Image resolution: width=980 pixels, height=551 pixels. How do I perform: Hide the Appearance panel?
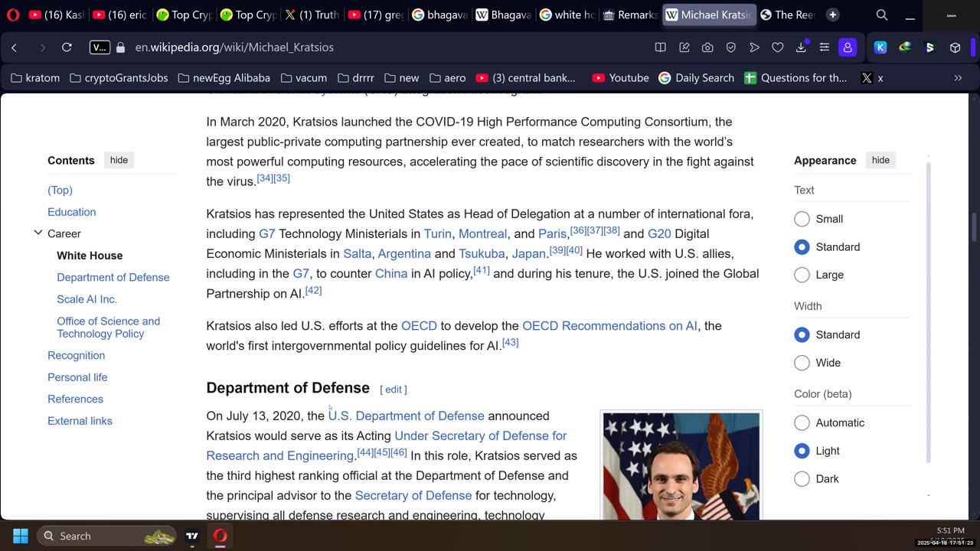pos(880,160)
